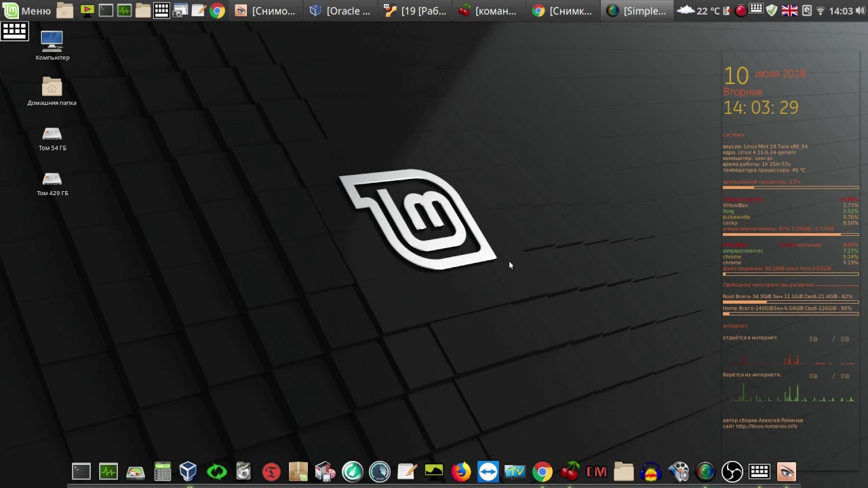Screen dimensions: 868x488
Task: Click the Conky time readout 14: 03: 29
Action: [x=761, y=107]
